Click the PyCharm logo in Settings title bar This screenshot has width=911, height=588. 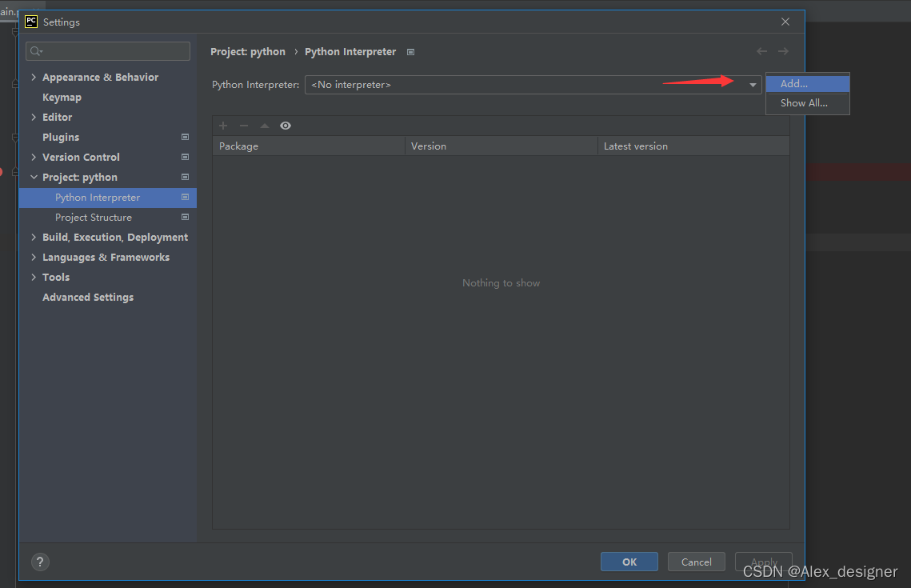click(30, 22)
